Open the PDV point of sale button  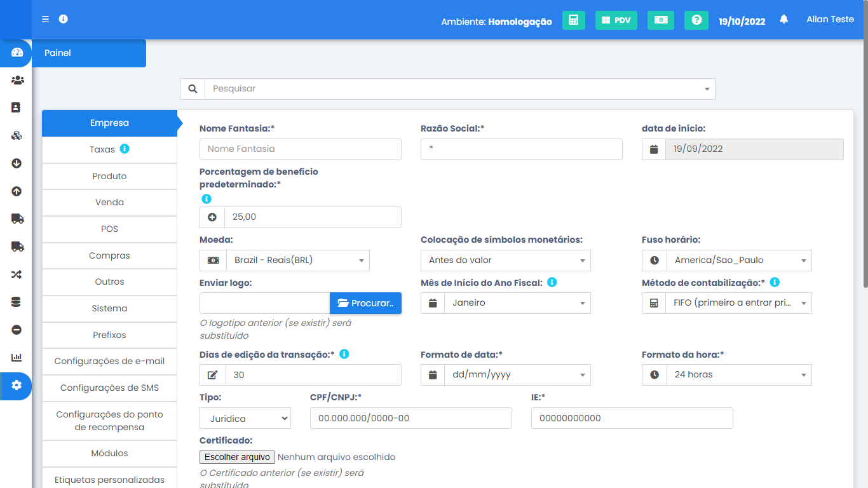pyautogui.click(x=616, y=20)
